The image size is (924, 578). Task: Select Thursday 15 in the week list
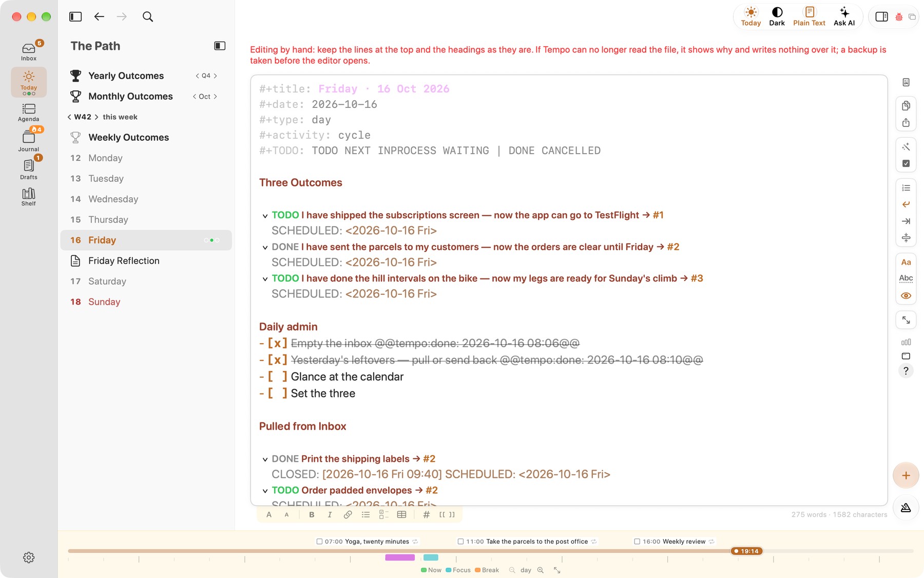coord(146,219)
